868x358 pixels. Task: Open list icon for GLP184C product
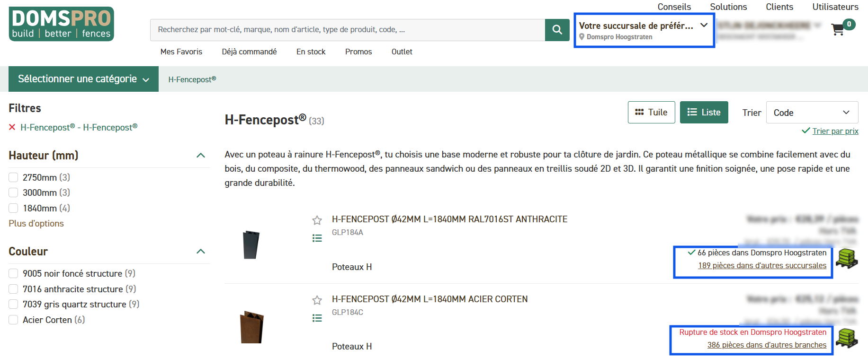click(317, 318)
